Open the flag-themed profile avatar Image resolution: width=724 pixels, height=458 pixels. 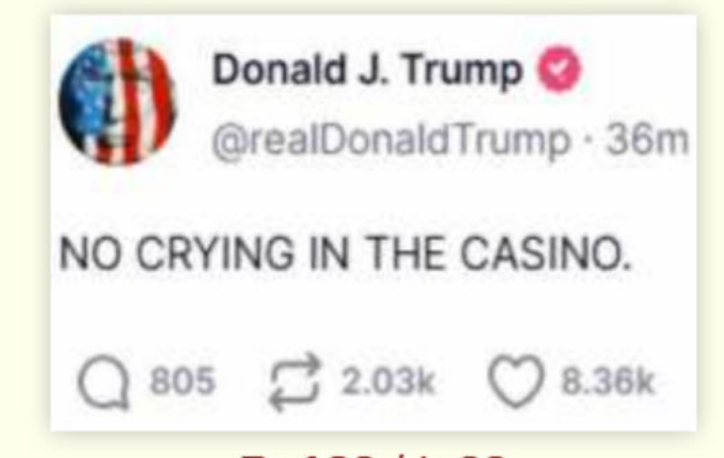pyautogui.click(x=118, y=102)
